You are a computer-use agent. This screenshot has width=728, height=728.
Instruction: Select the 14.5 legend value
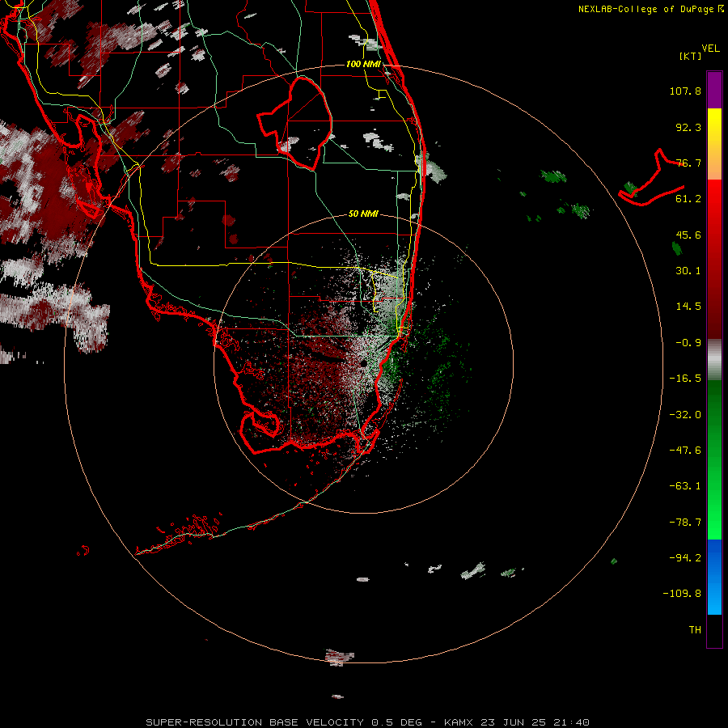coord(688,307)
